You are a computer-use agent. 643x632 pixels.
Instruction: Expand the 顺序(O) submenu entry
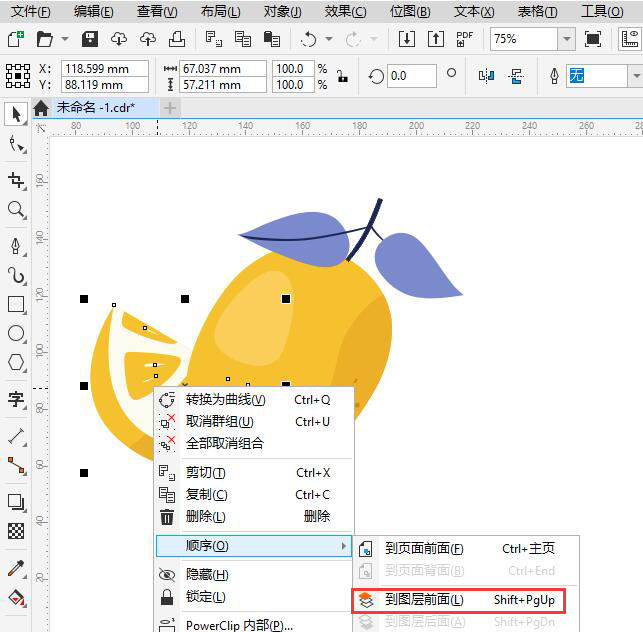click(x=254, y=546)
